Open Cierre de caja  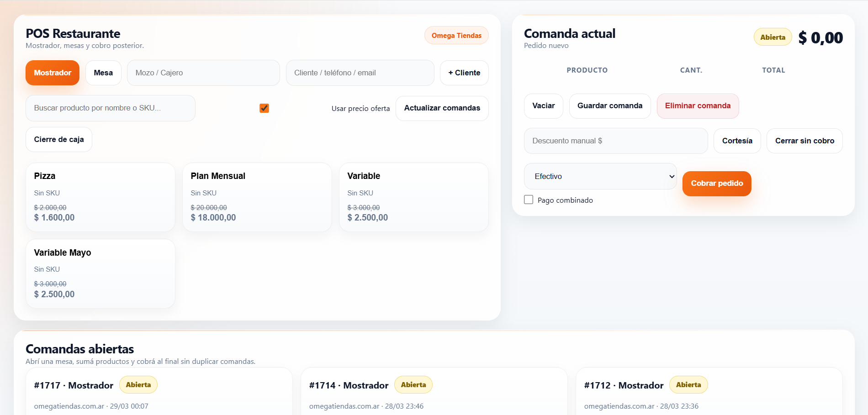pos(59,140)
